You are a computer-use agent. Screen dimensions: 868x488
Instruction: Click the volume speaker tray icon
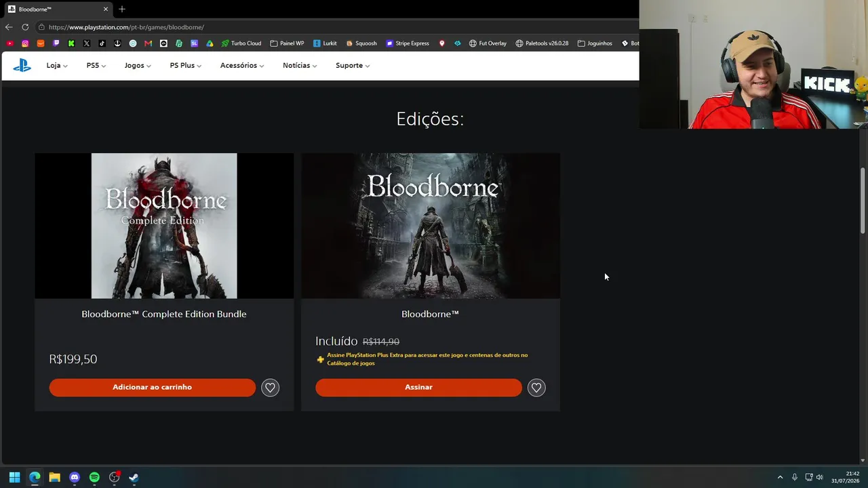click(820, 477)
